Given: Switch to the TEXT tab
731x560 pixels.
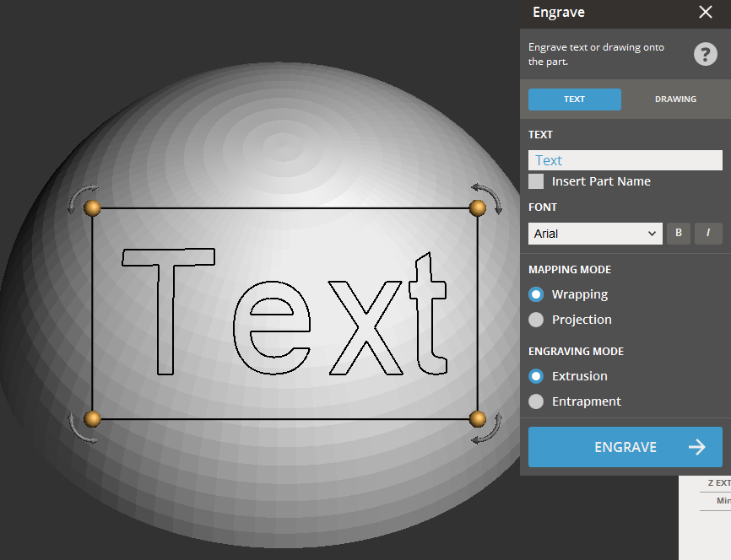Looking at the screenshot, I should [574, 100].
